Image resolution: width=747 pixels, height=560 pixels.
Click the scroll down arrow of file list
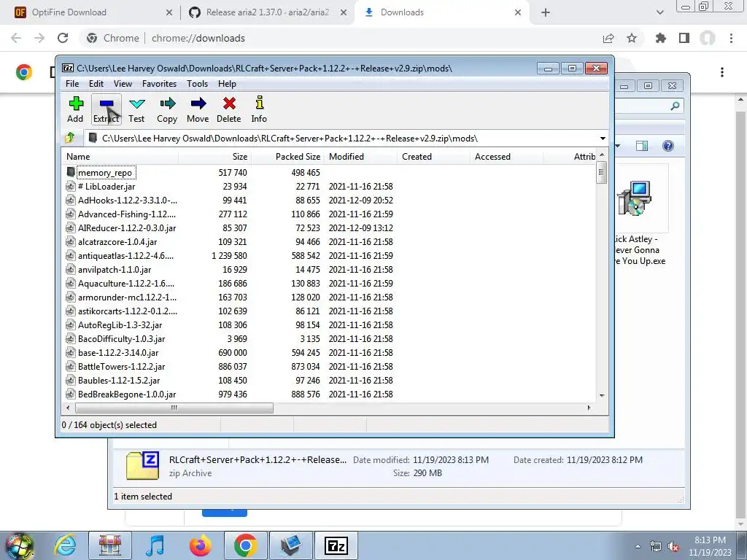(602, 395)
